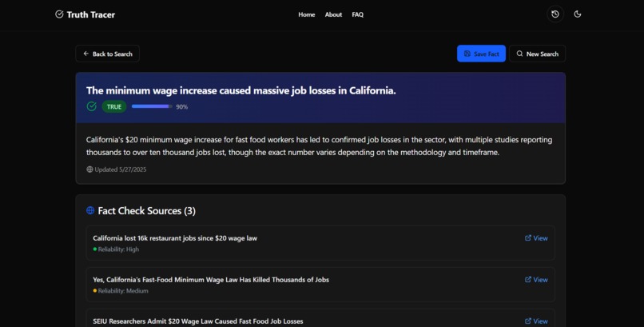Click the TRUE verdict badge

click(x=114, y=107)
